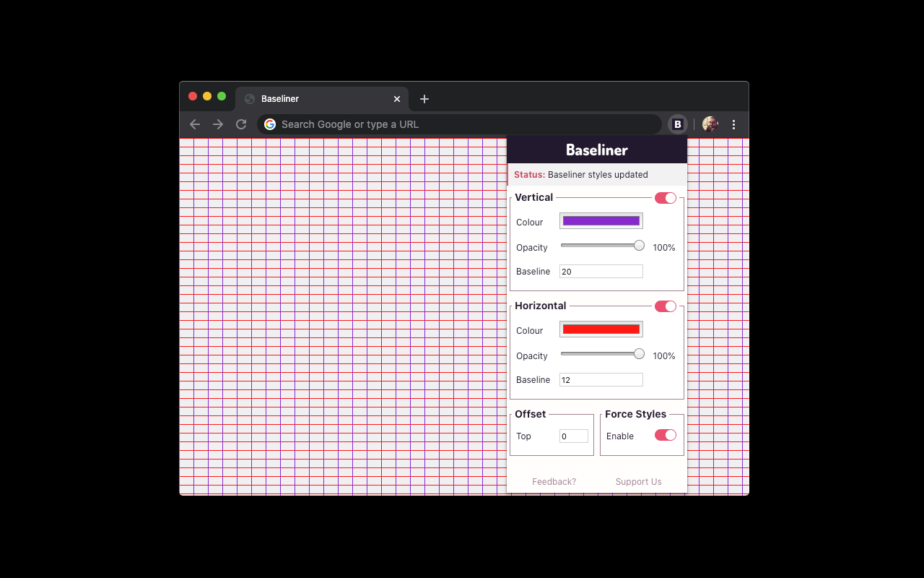Click the Horizontal opacity slider handle
Viewport: 924px width, 578px height.
tap(639, 354)
